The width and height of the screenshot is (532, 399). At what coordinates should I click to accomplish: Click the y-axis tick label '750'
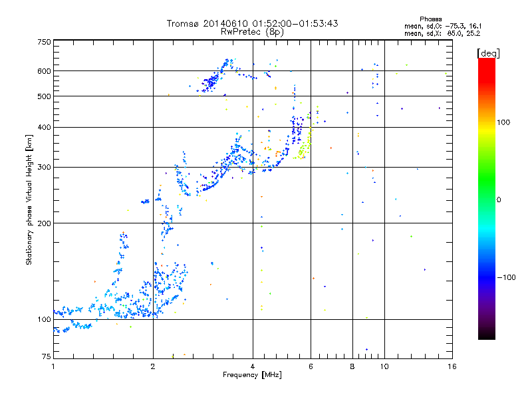tap(44, 42)
